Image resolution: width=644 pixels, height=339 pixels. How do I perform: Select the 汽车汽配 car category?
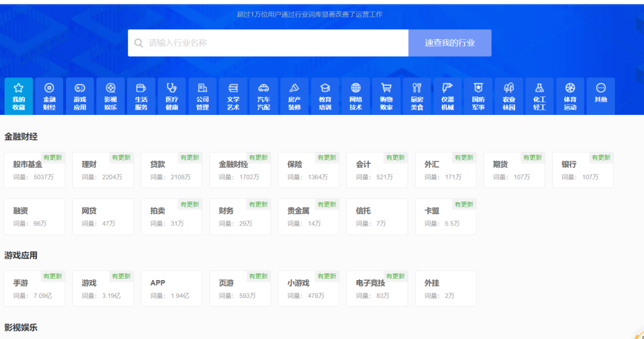point(264,96)
